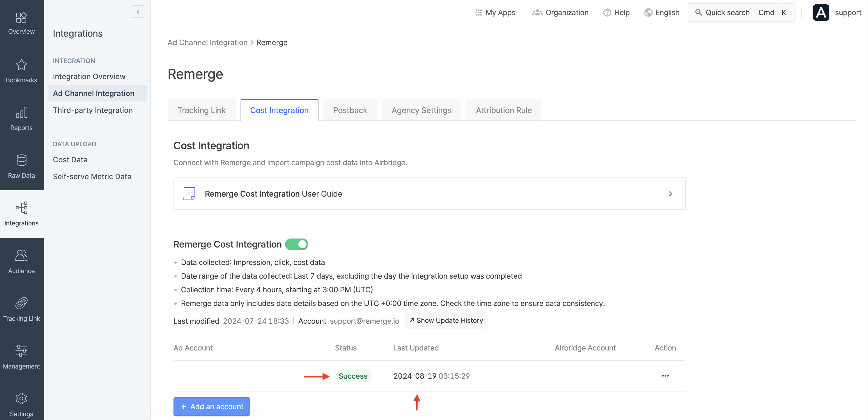
Task: Click the user guide document icon
Action: click(189, 194)
